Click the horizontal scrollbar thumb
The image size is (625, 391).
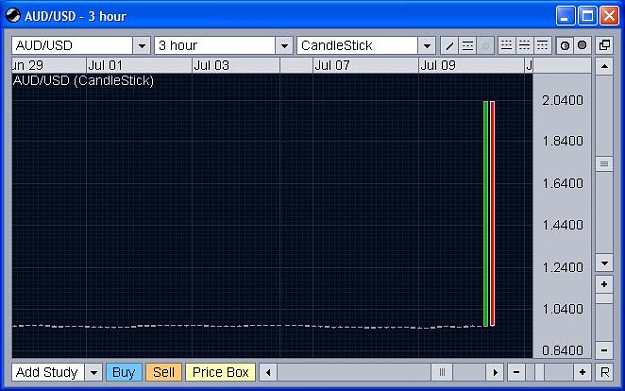click(x=442, y=373)
